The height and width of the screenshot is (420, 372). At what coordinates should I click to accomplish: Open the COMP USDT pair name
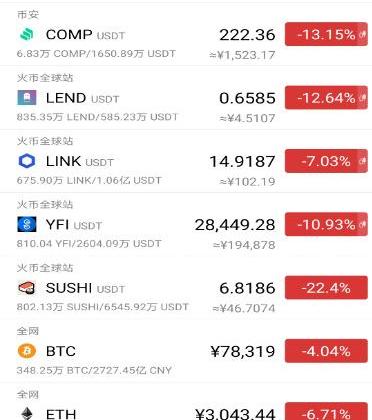coord(85,35)
